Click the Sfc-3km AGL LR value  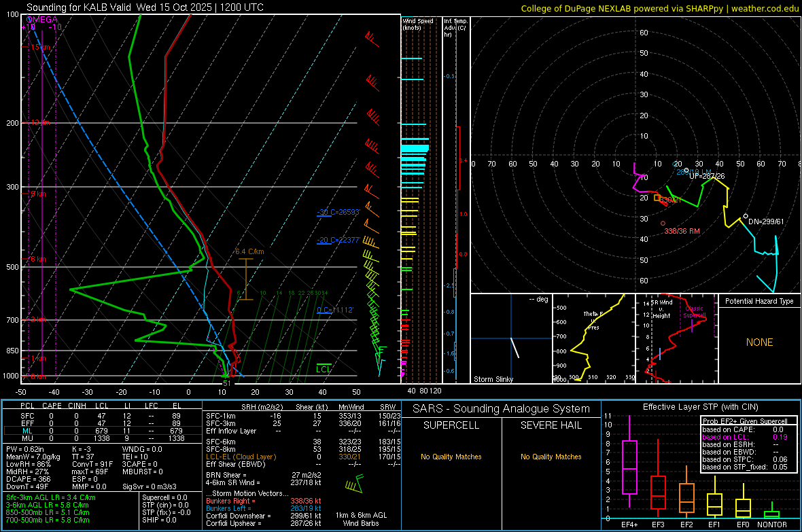coord(51,497)
